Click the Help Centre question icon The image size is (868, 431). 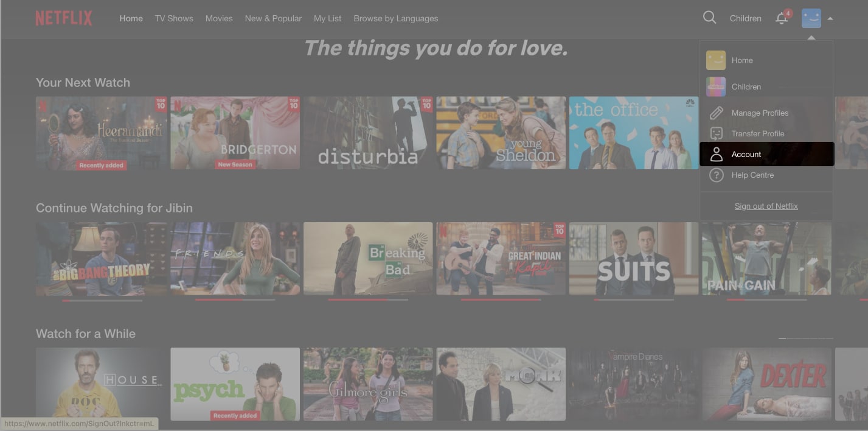pos(717,175)
